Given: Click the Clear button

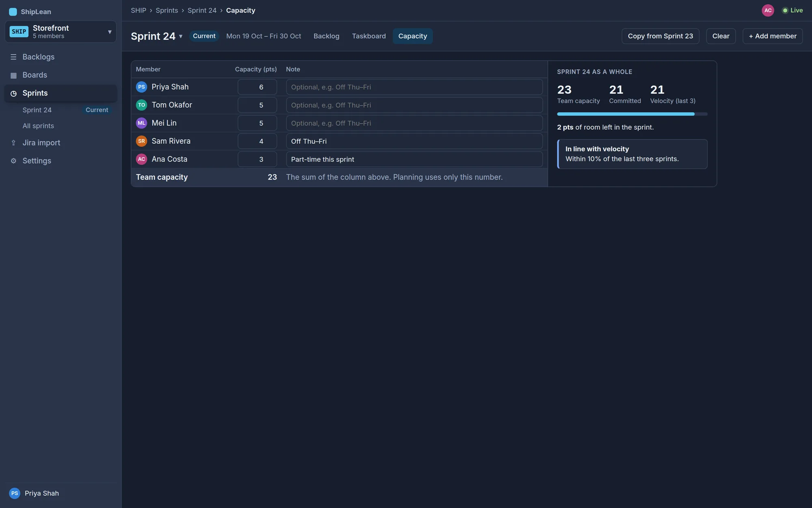Looking at the screenshot, I should point(721,36).
